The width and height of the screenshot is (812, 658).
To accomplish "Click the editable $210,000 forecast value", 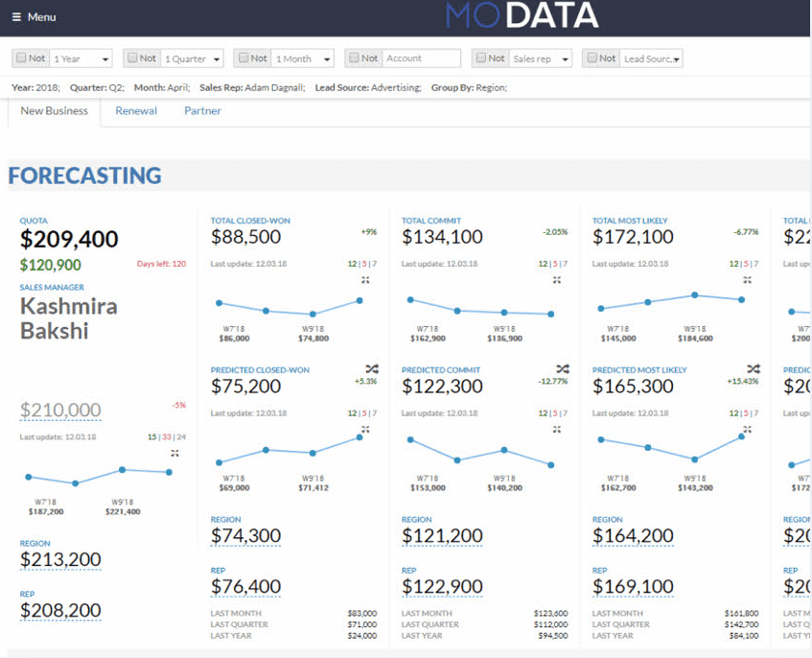I will click(x=60, y=410).
